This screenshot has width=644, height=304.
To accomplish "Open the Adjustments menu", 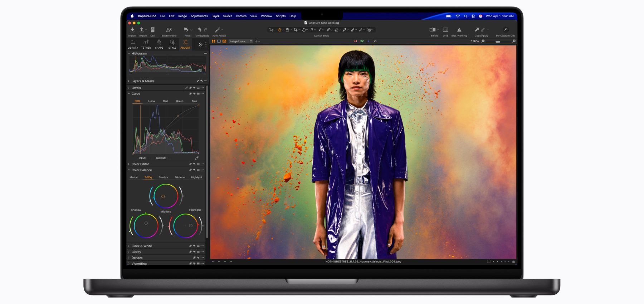I will point(199,16).
